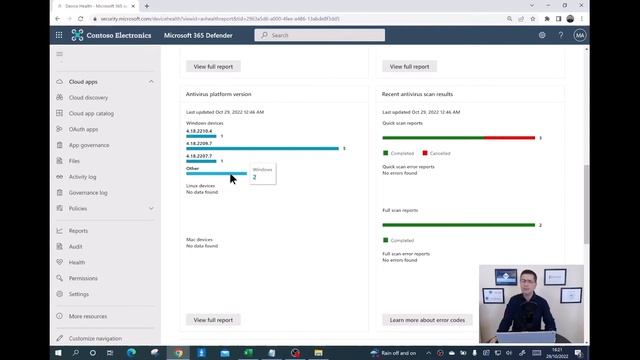This screenshot has width=640, height=360.
Task: Go to App governance
Action: point(89,145)
